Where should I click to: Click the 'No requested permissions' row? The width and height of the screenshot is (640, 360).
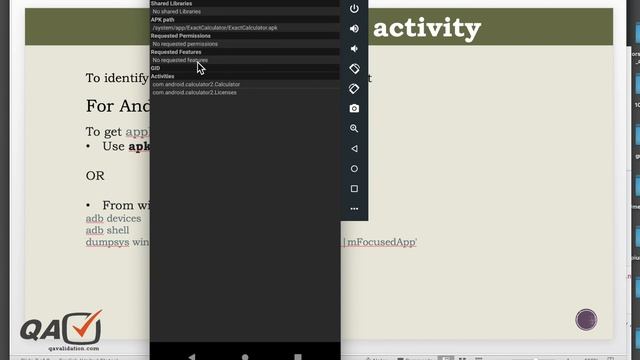click(x=244, y=44)
